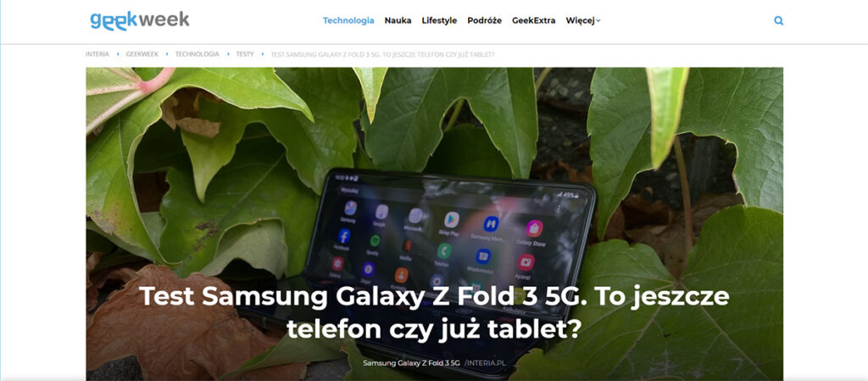Image resolution: width=868 pixels, height=381 pixels.
Task: Follow the GEEKWEEK breadcrumb link
Action: pos(142,54)
